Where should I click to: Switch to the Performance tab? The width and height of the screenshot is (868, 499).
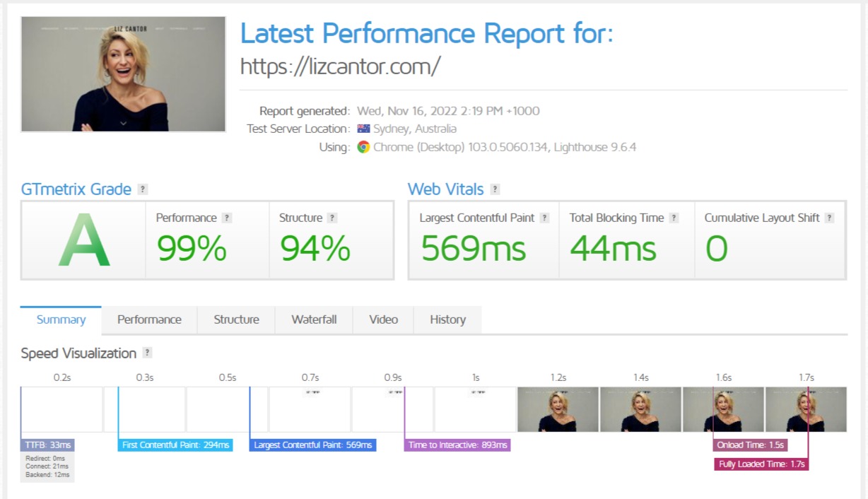click(x=149, y=319)
